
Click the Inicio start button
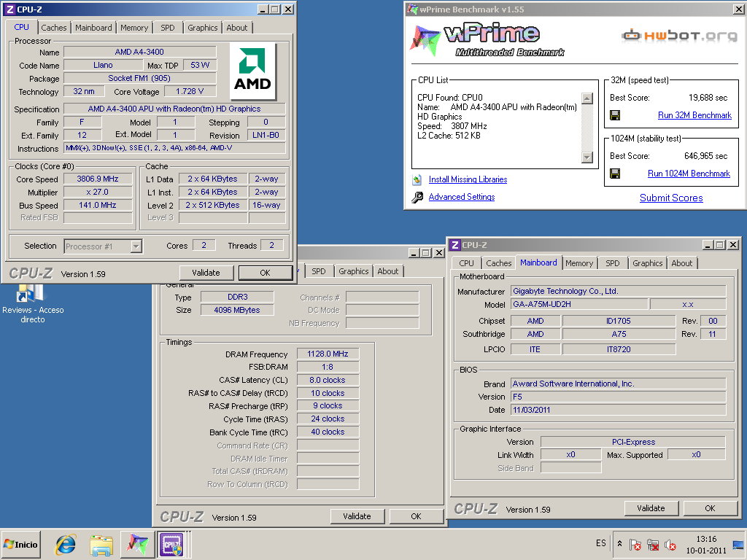point(20,545)
